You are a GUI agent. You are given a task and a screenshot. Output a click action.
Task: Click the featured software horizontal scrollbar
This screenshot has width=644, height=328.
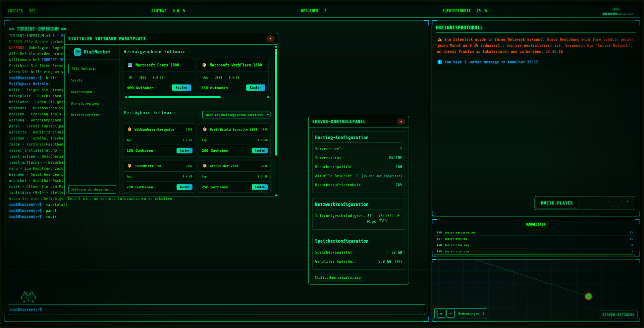(x=174, y=97)
